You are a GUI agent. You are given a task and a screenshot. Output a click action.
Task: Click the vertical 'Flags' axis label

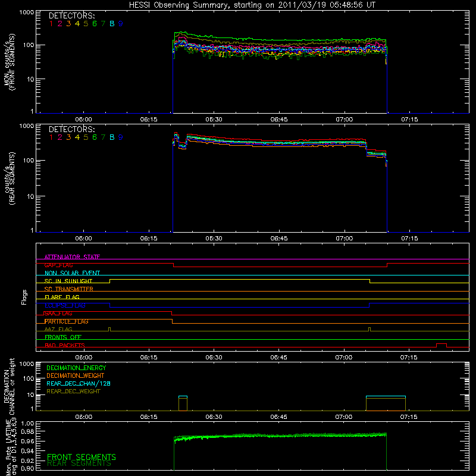(x=24, y=297)
